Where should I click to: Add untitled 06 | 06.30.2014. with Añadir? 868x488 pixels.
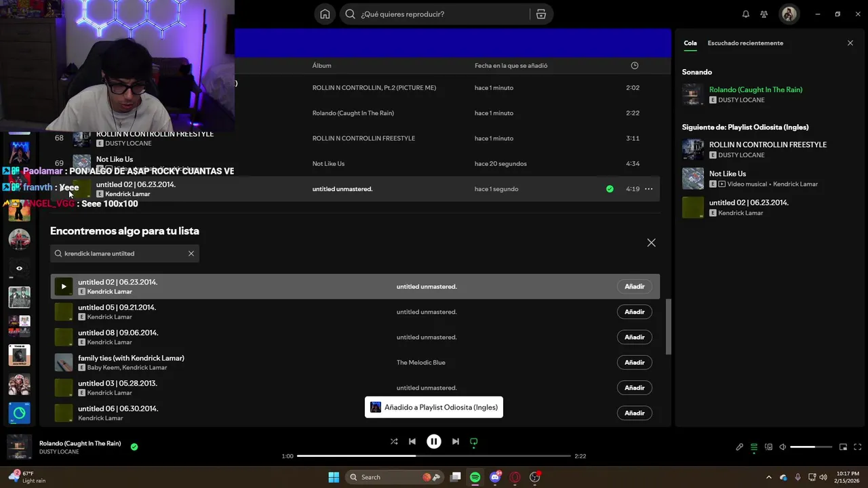pos(634,413)
